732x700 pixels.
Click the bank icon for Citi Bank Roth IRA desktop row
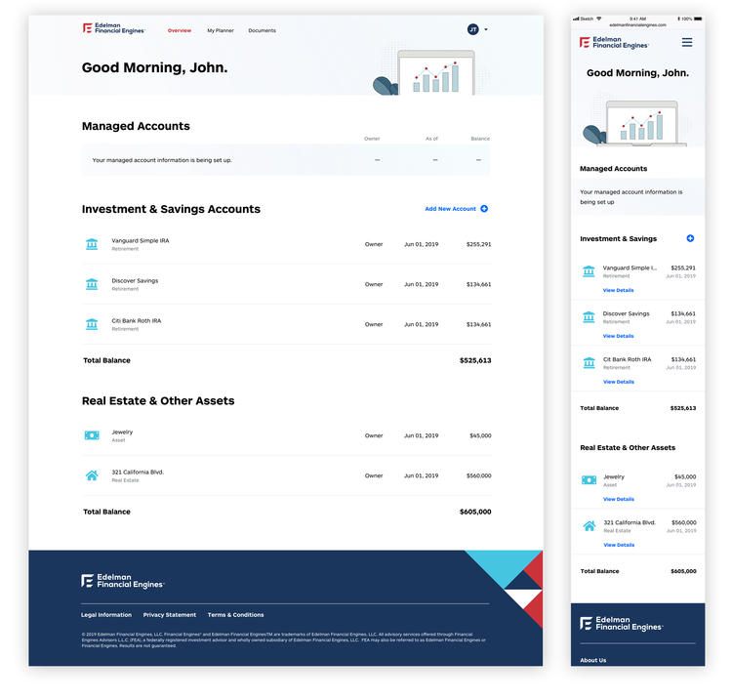tap(92, 324)
